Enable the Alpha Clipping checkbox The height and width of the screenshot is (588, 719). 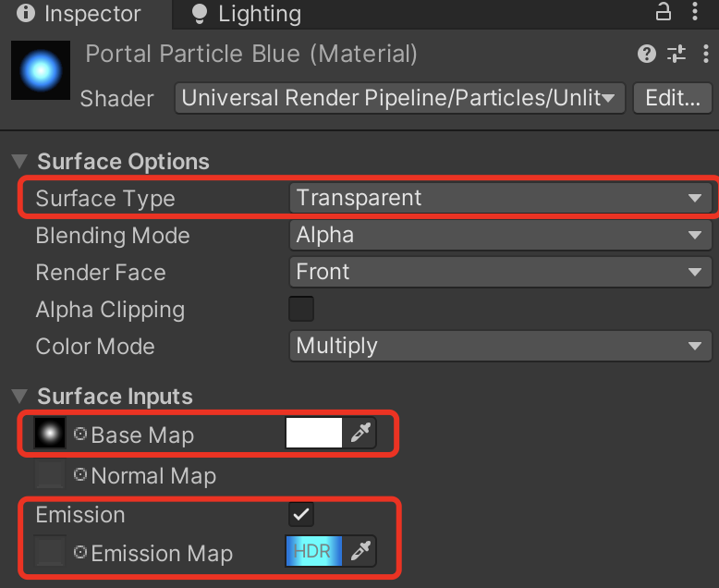(x=301, y=309)
